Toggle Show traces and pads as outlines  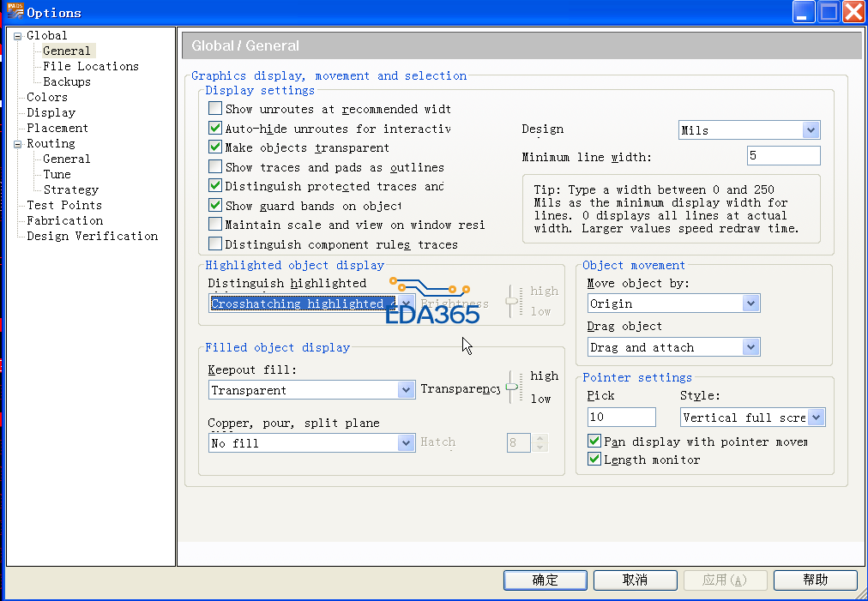pyautogui.click(x=215, y=167)
